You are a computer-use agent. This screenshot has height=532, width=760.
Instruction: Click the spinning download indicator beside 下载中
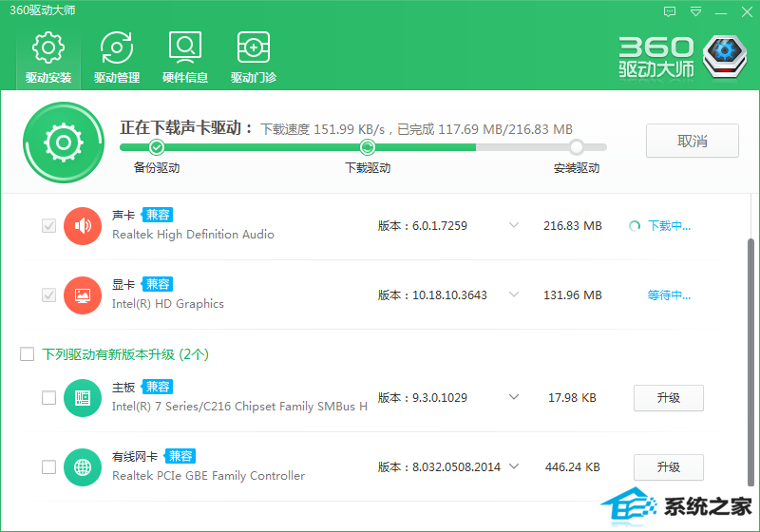click(635, 226)
